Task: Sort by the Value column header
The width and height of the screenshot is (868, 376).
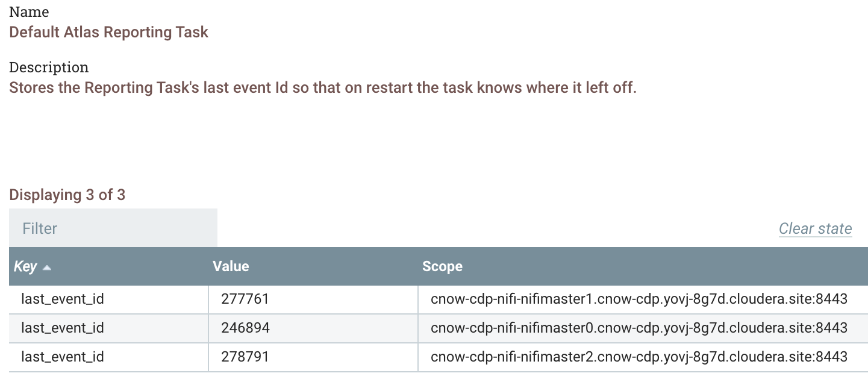Action: tap(231, 266)
